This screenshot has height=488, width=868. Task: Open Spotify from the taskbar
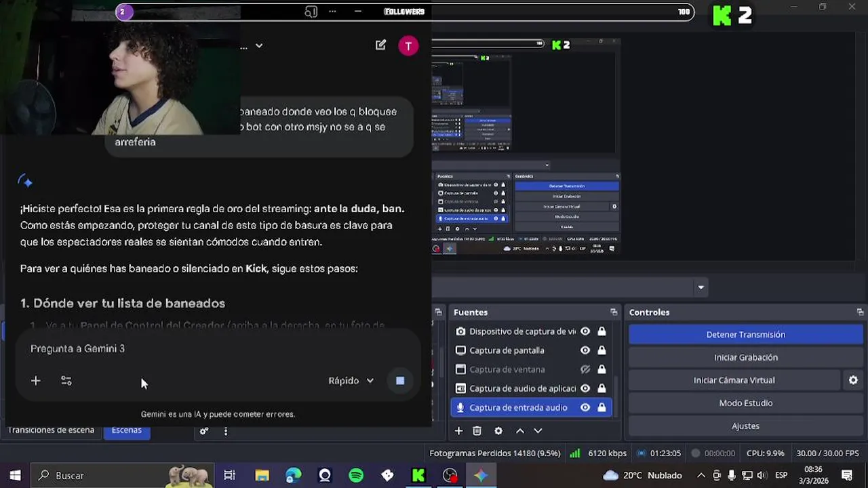(x=356, y=475)
